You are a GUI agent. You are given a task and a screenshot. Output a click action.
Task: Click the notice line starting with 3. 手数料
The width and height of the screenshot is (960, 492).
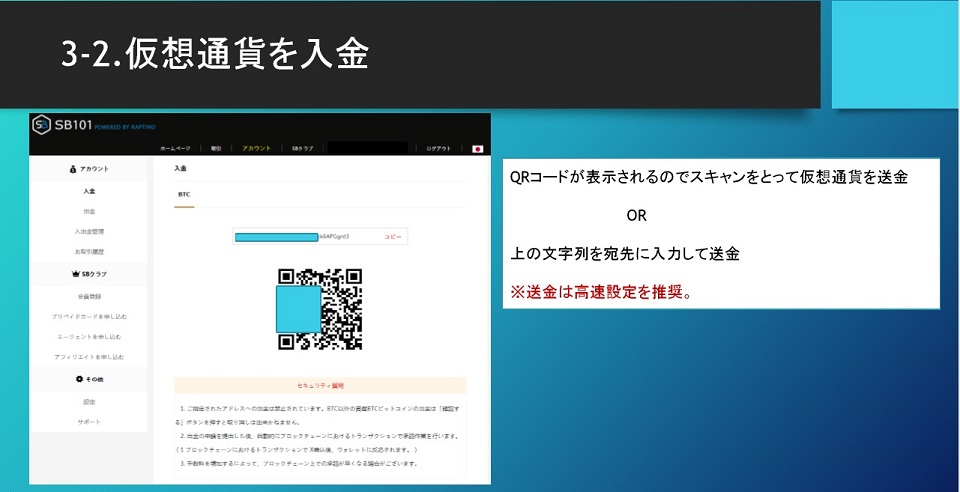pos(299,463)
